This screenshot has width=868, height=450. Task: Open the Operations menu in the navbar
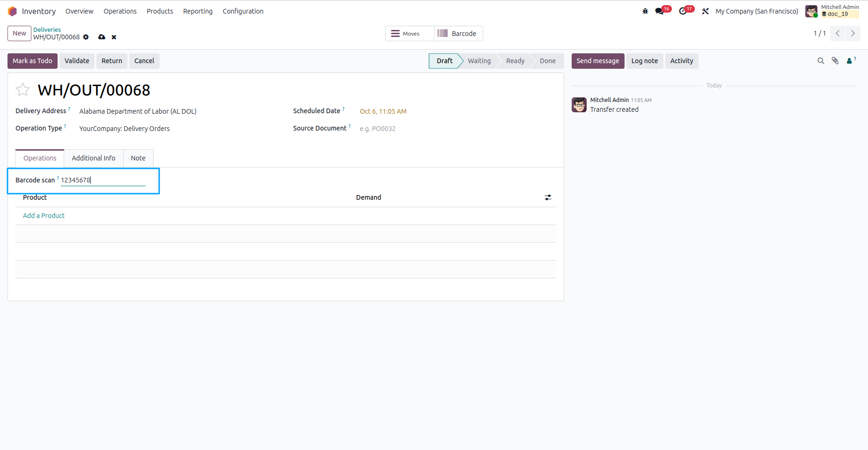(120, 11)
